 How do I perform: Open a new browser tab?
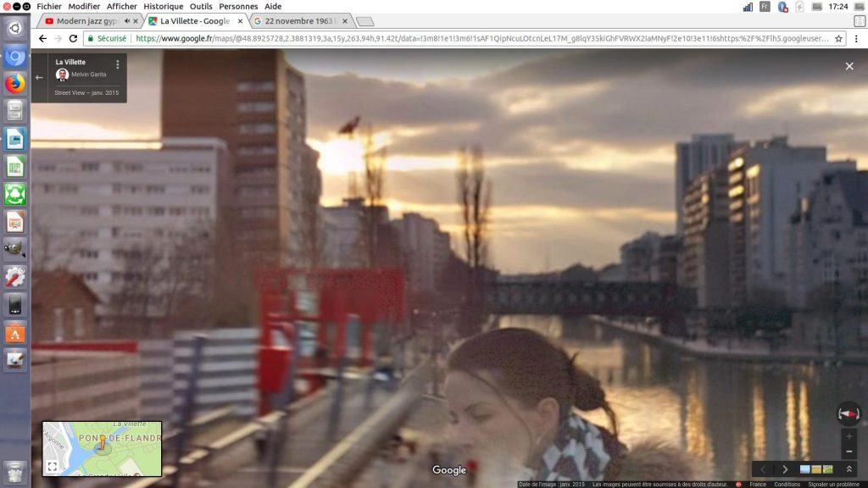(364, 21)
